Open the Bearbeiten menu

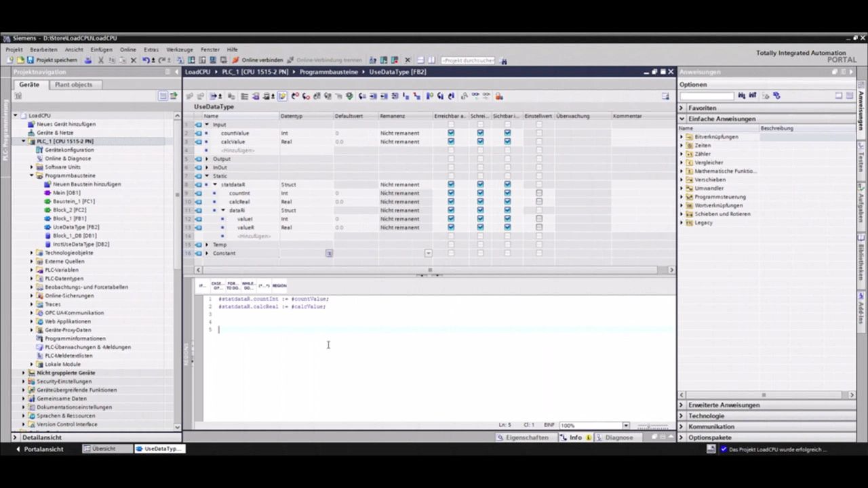point(43,49)
